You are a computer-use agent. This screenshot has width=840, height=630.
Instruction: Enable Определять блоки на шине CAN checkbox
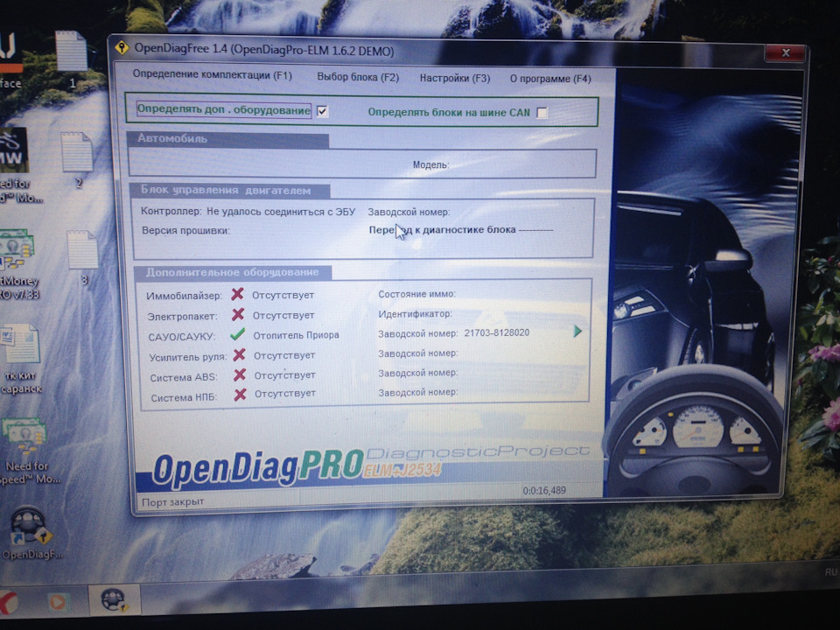pos(542,113)
